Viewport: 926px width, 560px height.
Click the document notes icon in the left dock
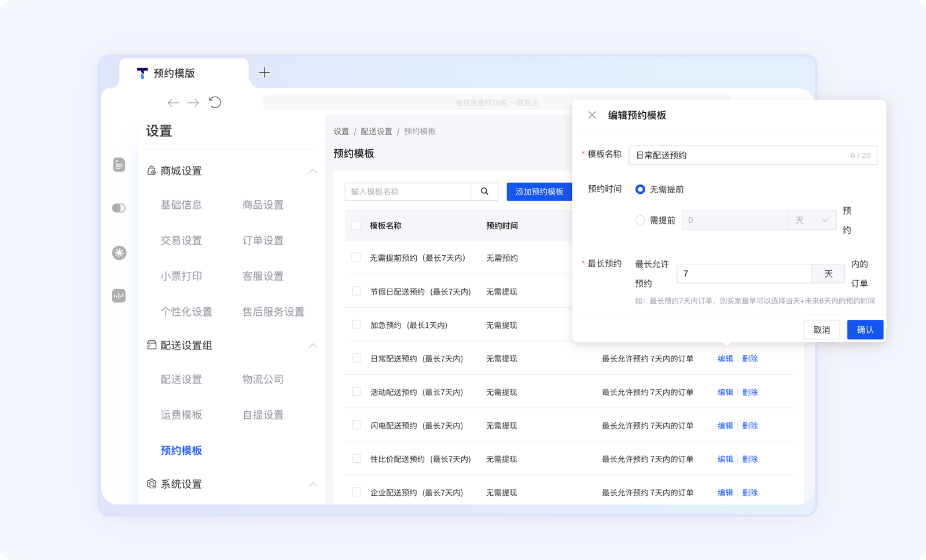coord(119,165)
